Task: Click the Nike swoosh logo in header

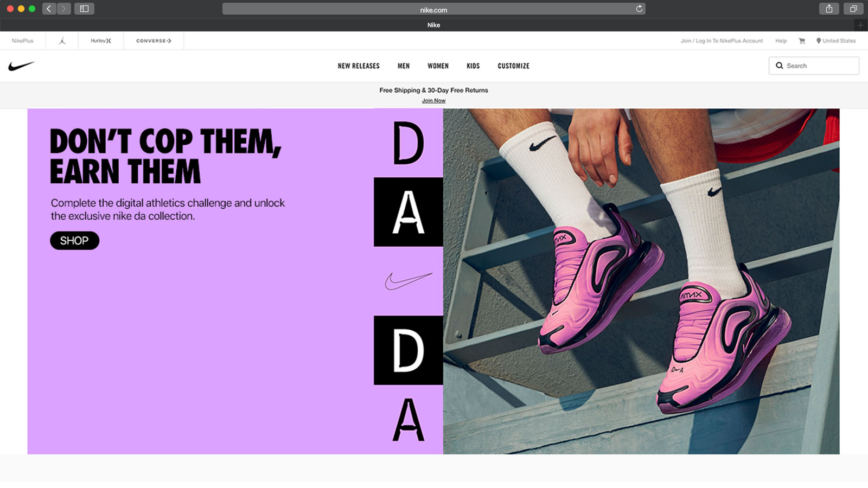Action: tap(22, 66)
